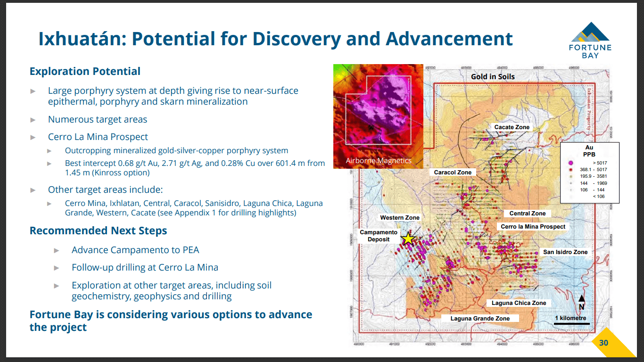
Task: Expand the 'Cerro La Mina Prospect' bullet arrow
Action: pyautogui.click(x=32, y=137)
